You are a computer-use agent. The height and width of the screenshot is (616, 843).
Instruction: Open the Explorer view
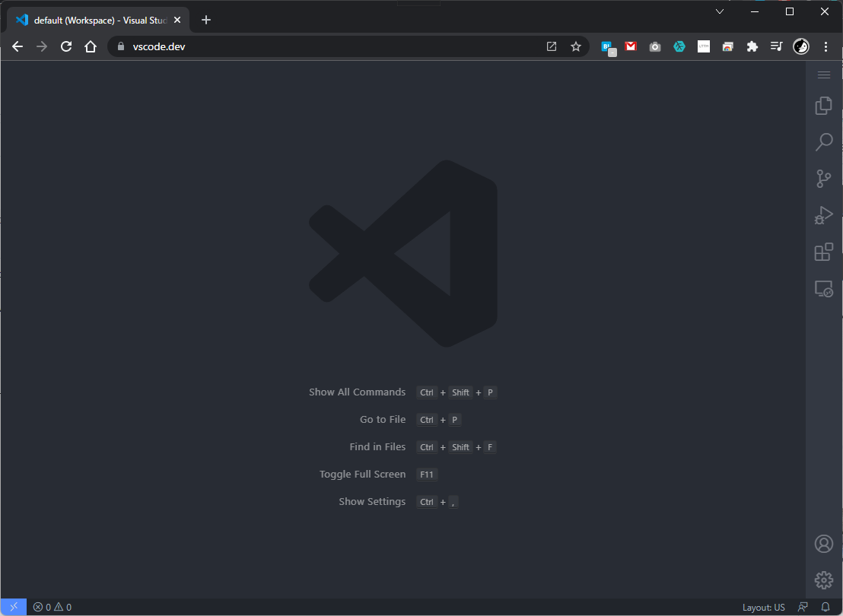tap(824, 106)
